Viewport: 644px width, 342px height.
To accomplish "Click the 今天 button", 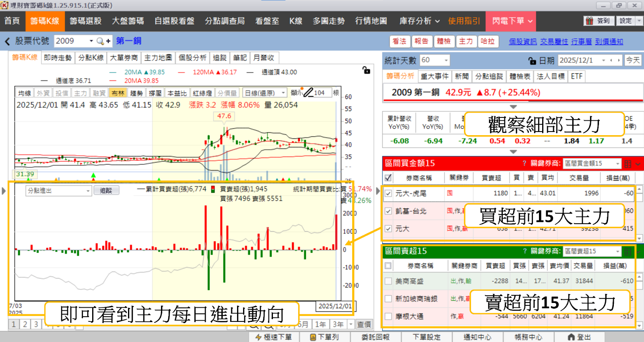I will pos(633,60).
